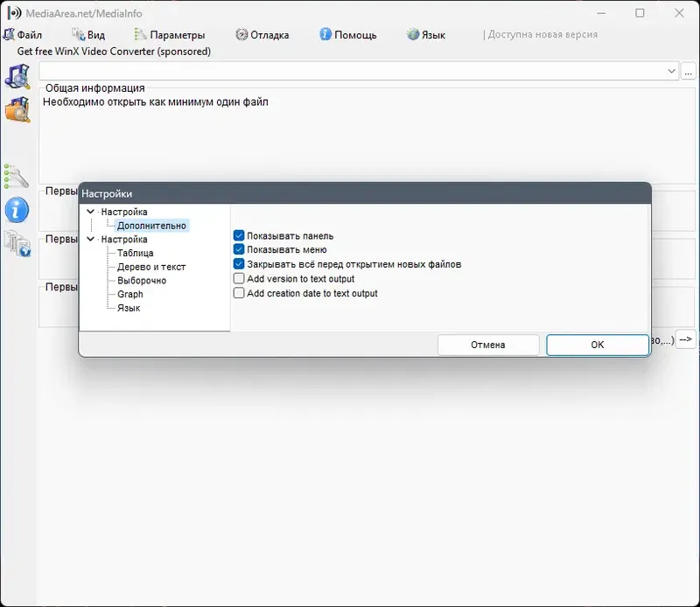
Task: Click the export documents icon in sidebar
Action: point(17,243)
